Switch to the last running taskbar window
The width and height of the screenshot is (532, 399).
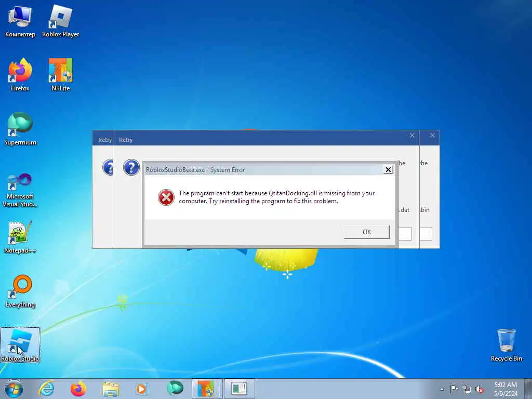[239, 389]
